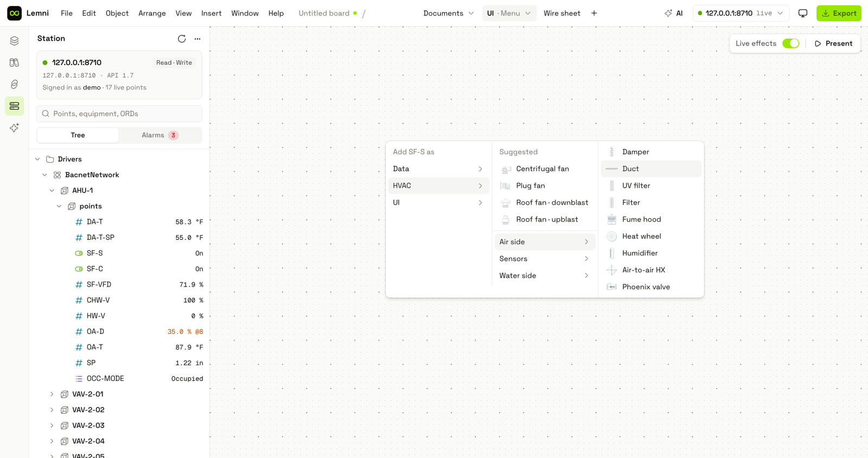The image size is (868, 458).
Task: Pick the Plug fan option
Action: pos(545,186)
